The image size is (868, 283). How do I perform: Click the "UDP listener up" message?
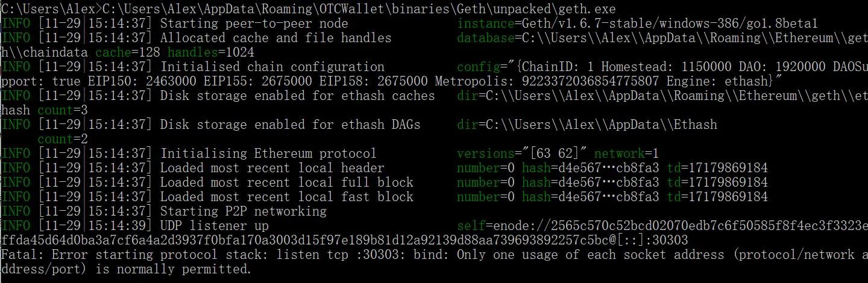(214, 226)
